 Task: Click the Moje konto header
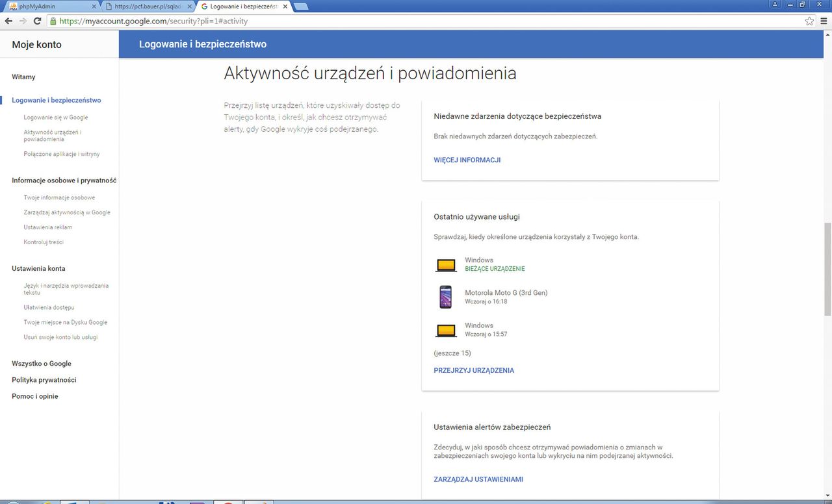pos(37,45)
